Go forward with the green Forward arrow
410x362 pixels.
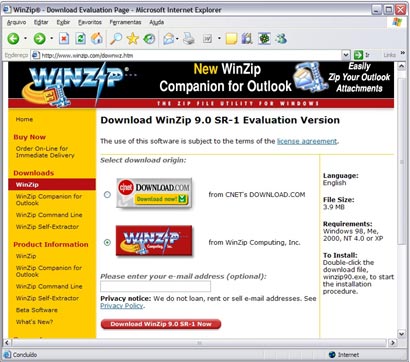39,39
